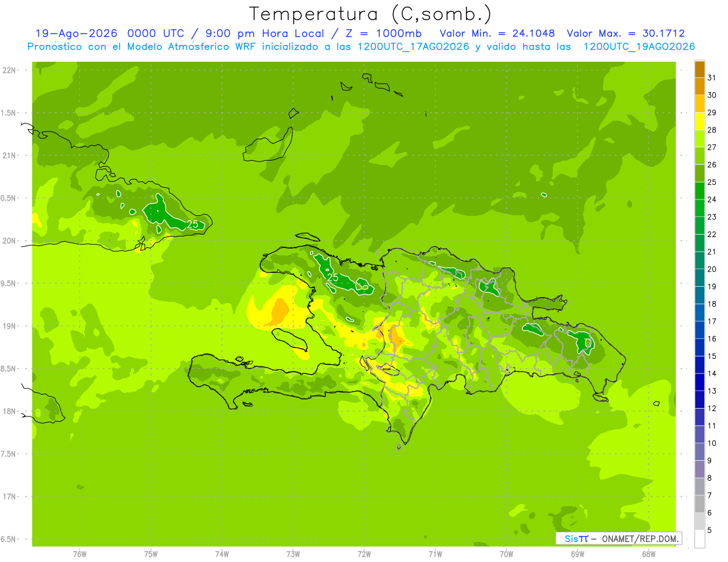Click the "21N" latitude label

pyautogui.click(x=10, y=155)
